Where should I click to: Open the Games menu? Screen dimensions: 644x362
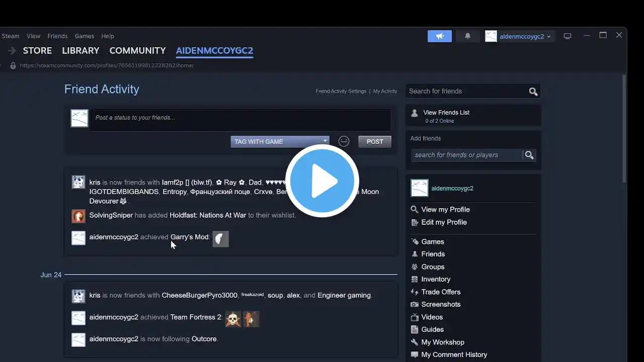click(x=84, y=36)
